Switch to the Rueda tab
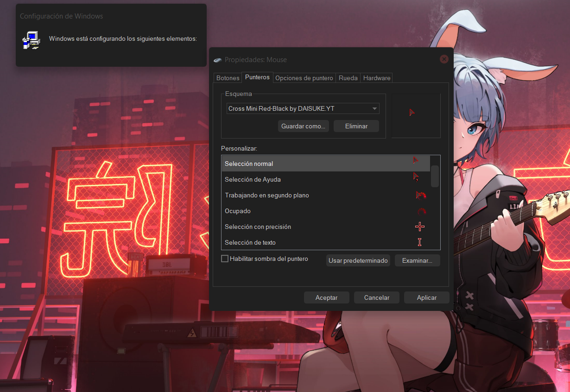 (x=348, y=78)
